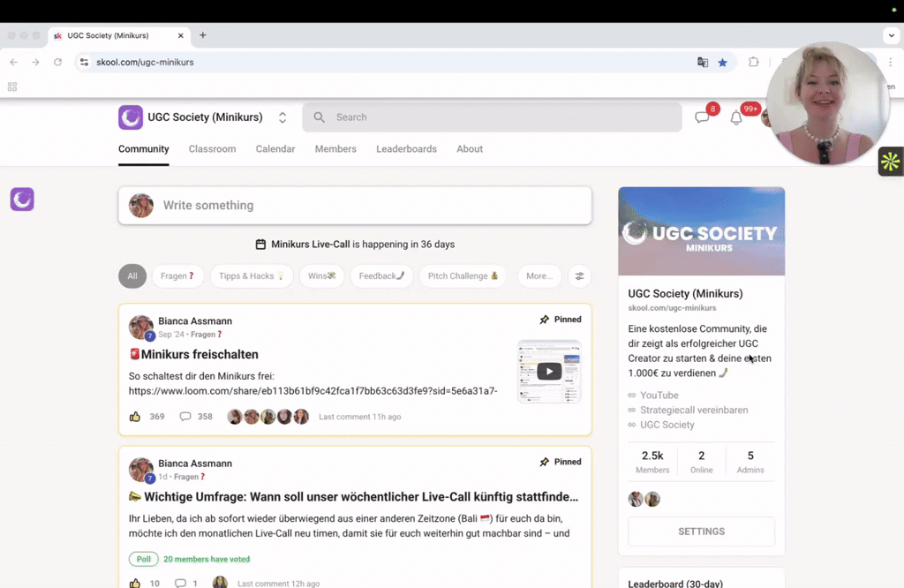The width and height of the screenshot is (904, 588).
Task: Click the Write something input box
Action: click(x=355, y=206)
